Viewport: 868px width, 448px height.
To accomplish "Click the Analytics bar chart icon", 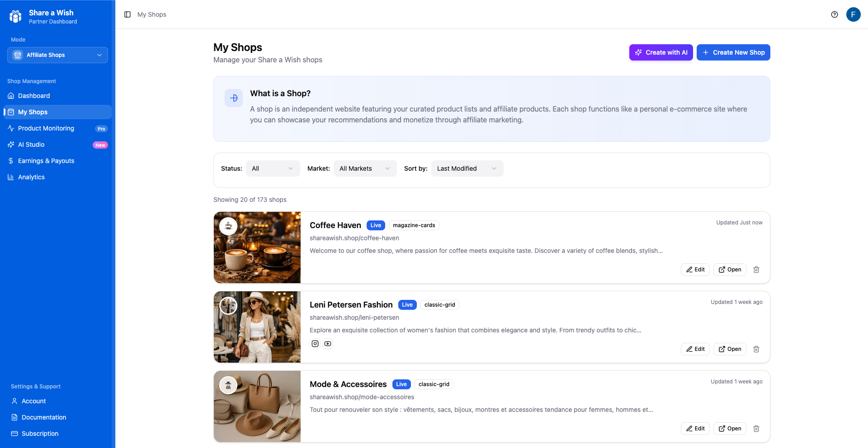I will [11, 177].
